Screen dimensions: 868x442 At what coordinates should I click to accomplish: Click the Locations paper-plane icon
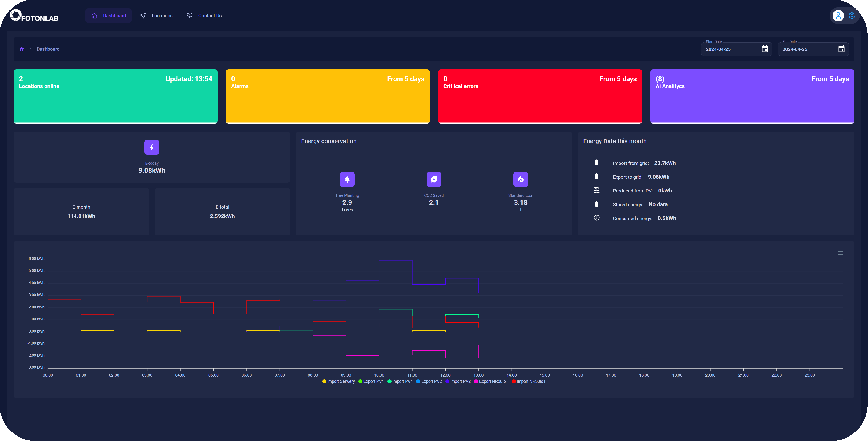point(143,16)
